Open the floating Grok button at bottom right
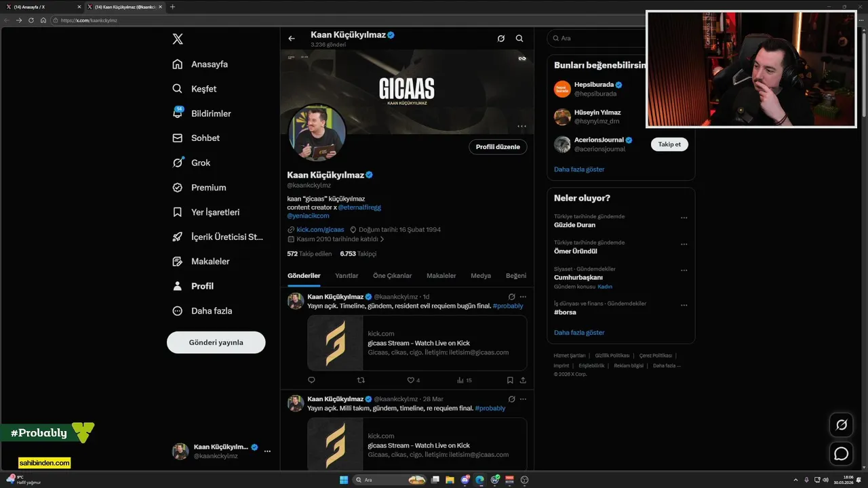Image resolution: width=868 pixels, height=488 pixels. 842,425
